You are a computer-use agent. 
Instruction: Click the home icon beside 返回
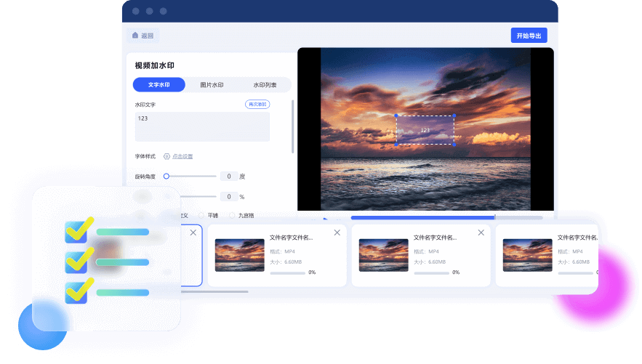[135, 35]
